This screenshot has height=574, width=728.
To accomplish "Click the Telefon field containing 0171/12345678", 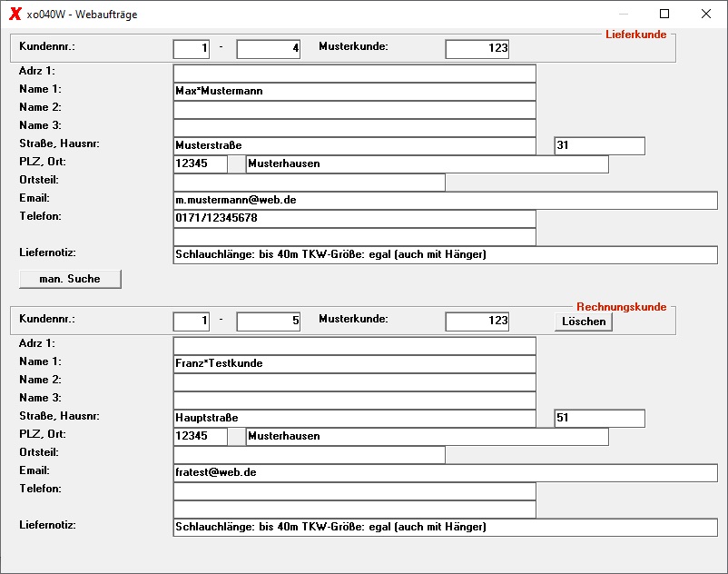I will click(355, 218).
